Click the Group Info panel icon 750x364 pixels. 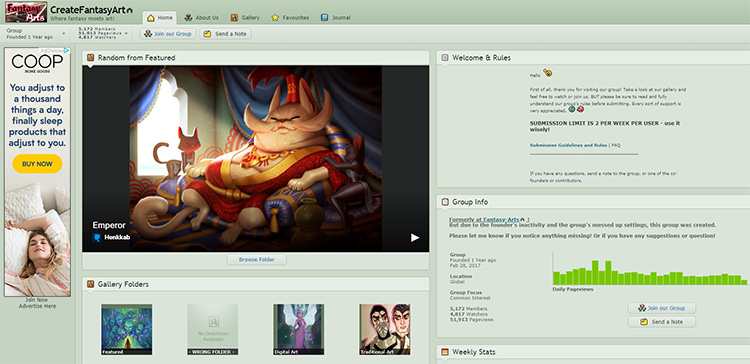point(445,202)
